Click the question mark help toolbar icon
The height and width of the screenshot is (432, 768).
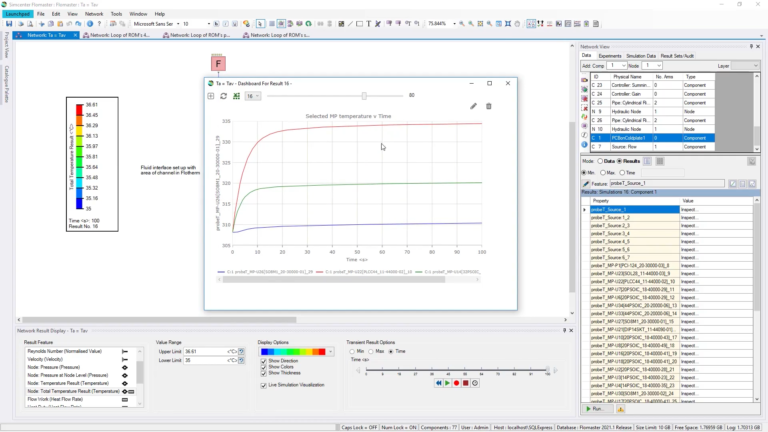99,24
